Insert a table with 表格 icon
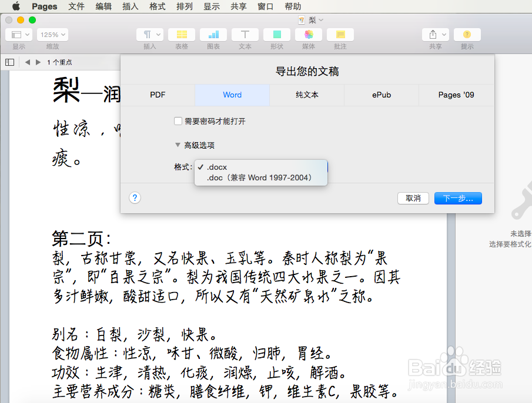The image size is (532, 403). [x=182, y=35]
